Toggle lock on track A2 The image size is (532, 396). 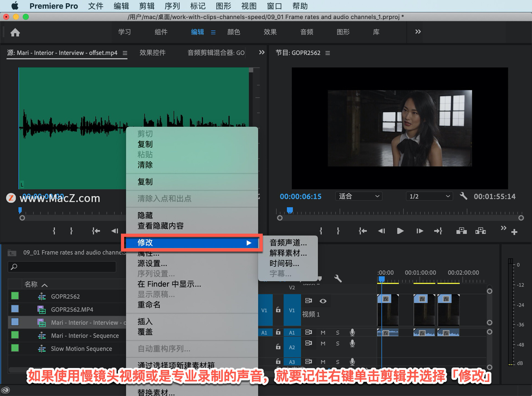pos(278,347)
